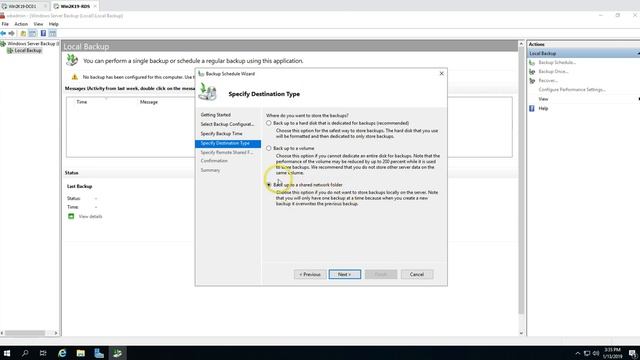Open the Help menu in menu bar
Screen dimensions: 640x360
tap(54, 24)
